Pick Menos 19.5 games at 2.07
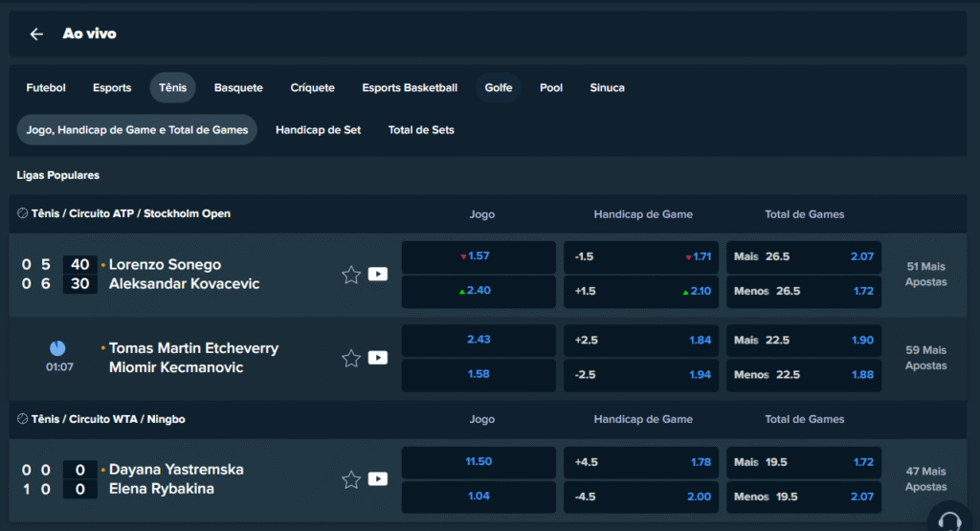 (804, 497)
